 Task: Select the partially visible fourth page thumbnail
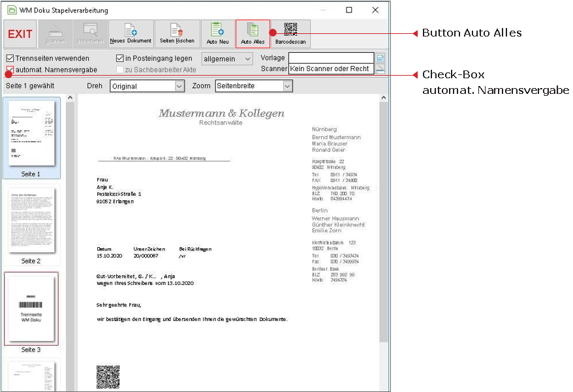point(31,376)
